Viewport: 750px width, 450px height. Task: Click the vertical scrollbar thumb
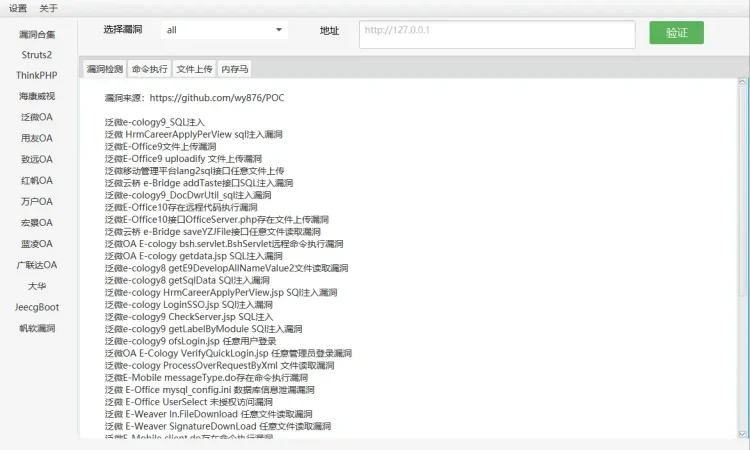(x=742, y=191)
